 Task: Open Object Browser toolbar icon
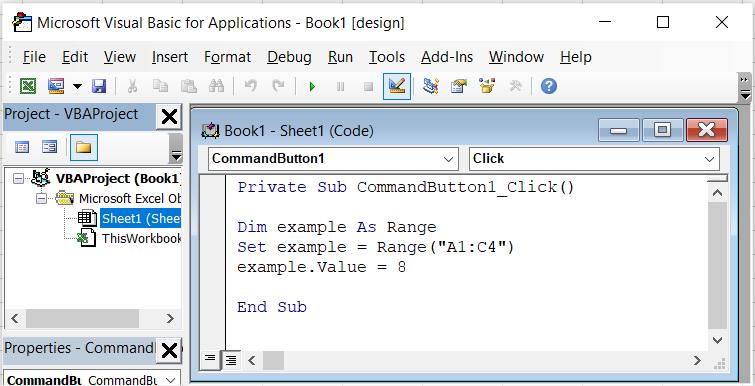click(x=487, y=87)
